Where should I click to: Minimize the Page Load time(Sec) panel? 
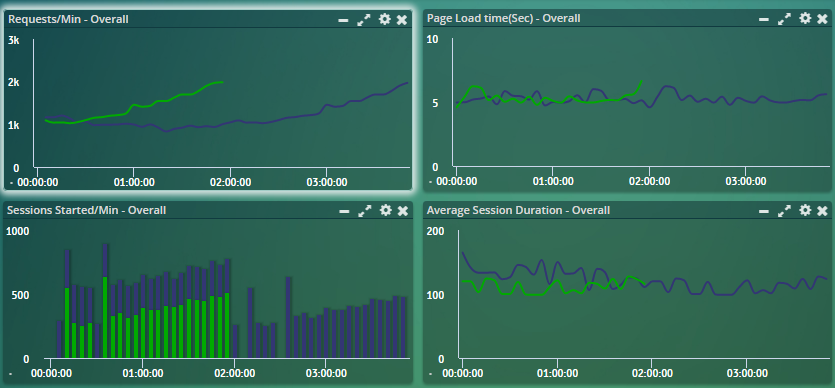tap(764, 20)
